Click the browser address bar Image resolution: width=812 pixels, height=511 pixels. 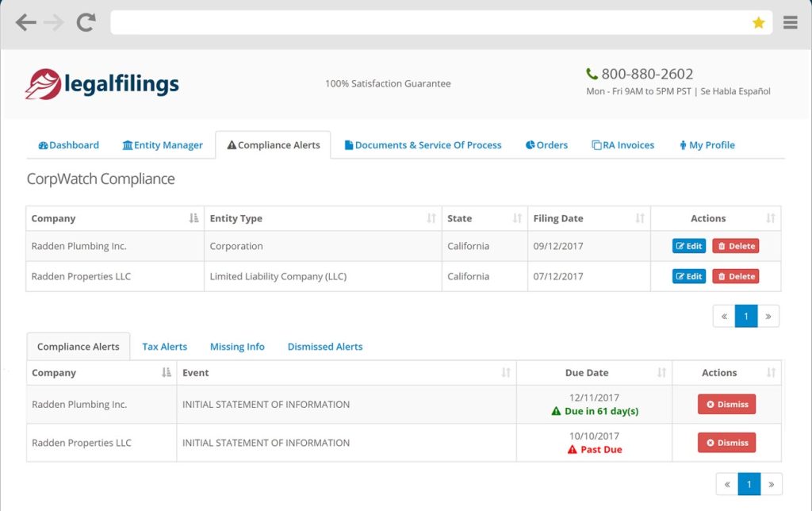pyautogui.click(x=428, y=23)
